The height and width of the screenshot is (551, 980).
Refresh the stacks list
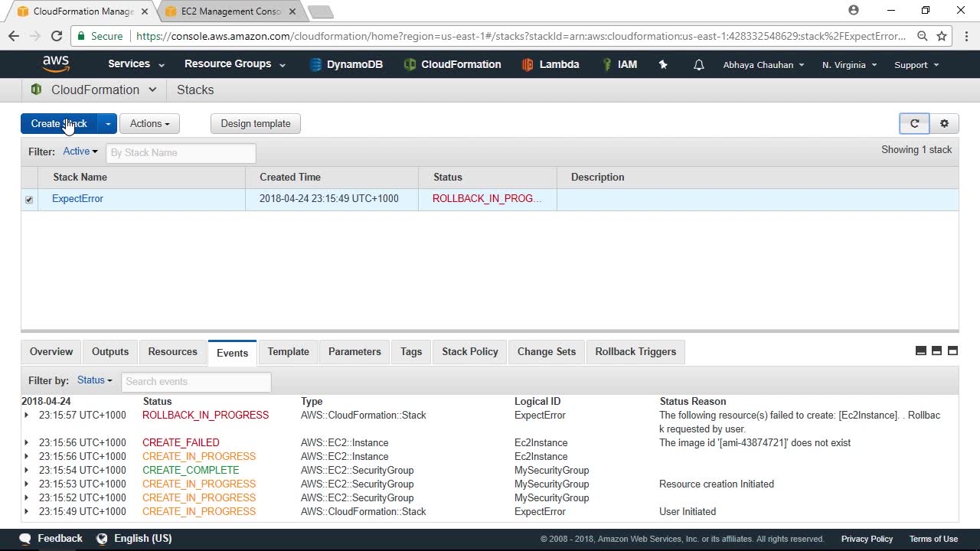914,123
